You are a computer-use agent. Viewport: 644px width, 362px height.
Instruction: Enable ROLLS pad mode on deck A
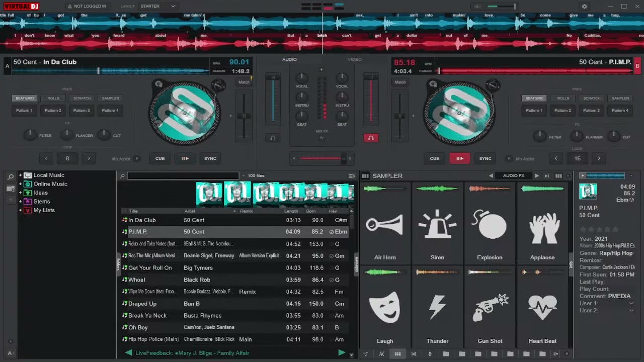coord(53,98)
